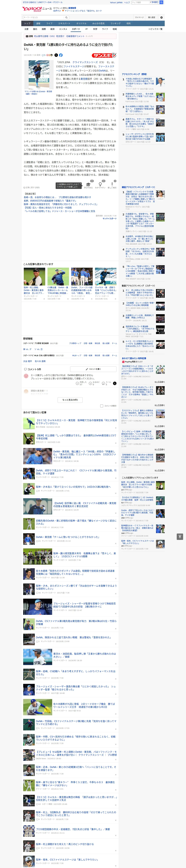The width and height of the screenshot is (186, 868).
Task: Open article ブルージェイズ・シャーザーが監督を怒鳴りつけて降板拒否
Action: coord(84,605)
